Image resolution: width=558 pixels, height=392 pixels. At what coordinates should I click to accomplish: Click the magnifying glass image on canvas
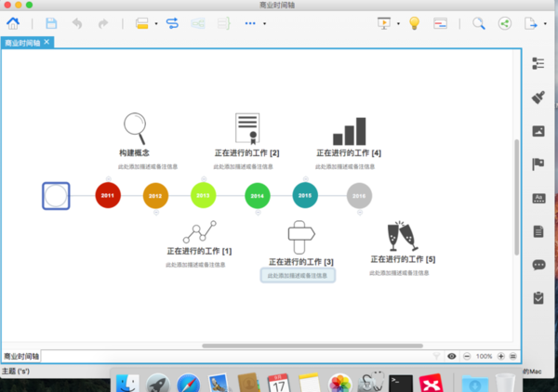135,128
